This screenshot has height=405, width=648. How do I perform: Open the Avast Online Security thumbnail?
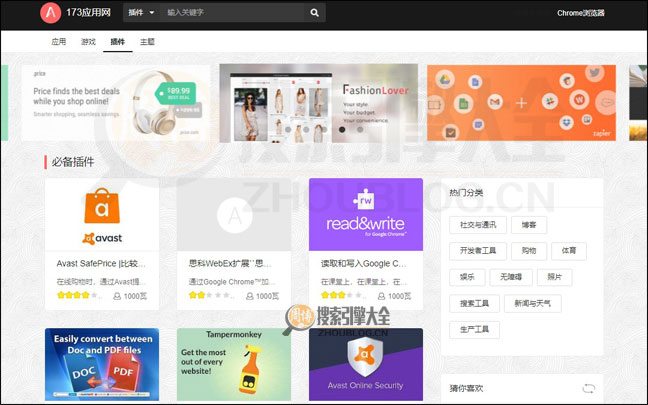[366, 364]
